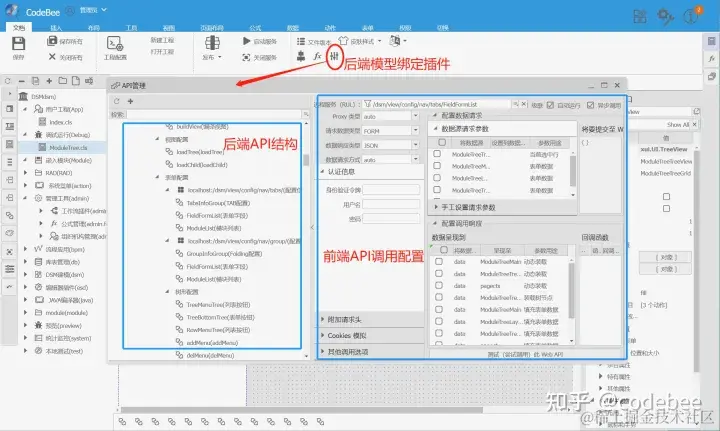Image resolution: width=720 pixels, height=431 pixels.
Task: Click New Project text button in ribbon
Action: (162, 40)
